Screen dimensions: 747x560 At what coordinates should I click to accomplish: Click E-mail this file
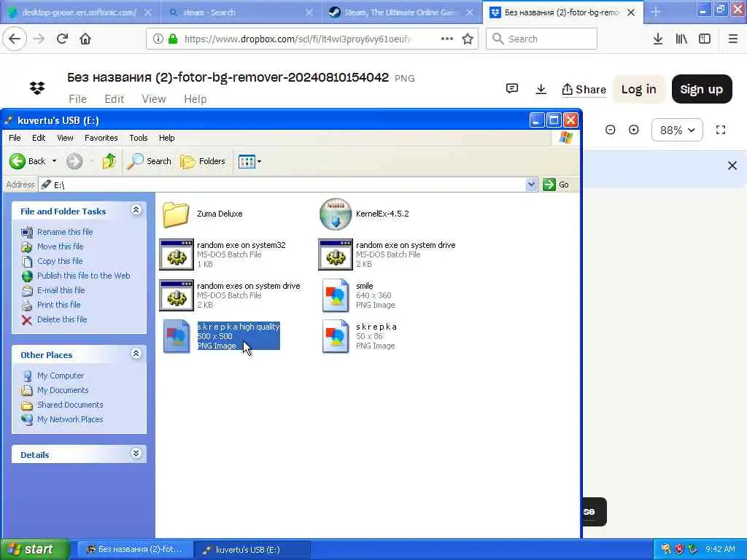pos(61,290)
